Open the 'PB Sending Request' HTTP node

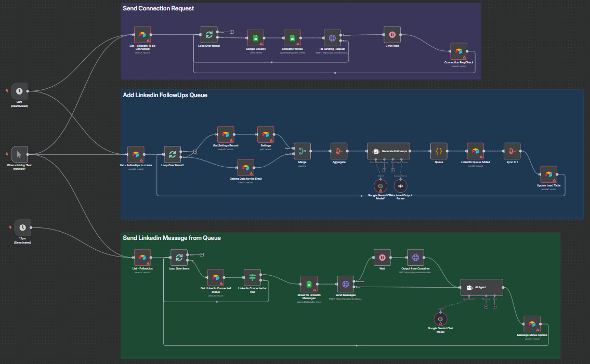(x=332, y=38)
